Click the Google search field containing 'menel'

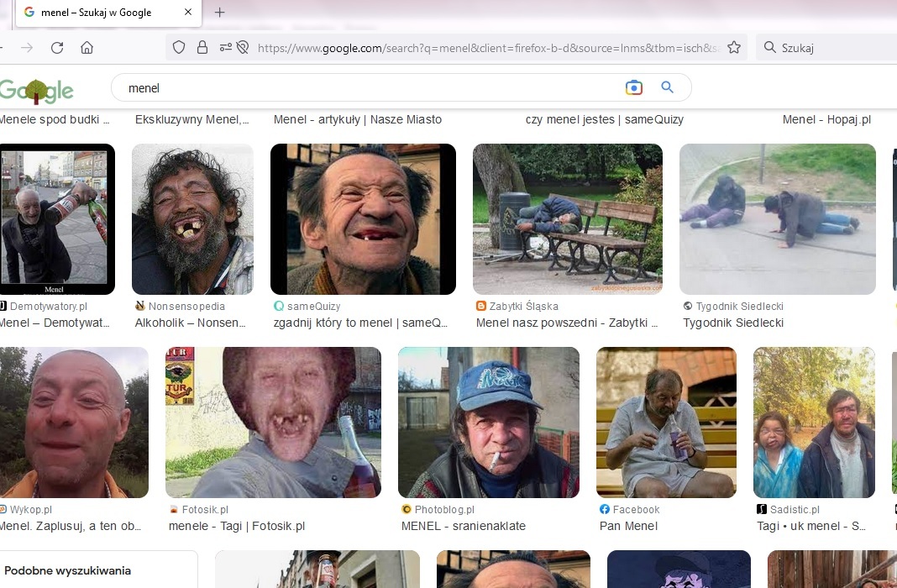(370, 88)
